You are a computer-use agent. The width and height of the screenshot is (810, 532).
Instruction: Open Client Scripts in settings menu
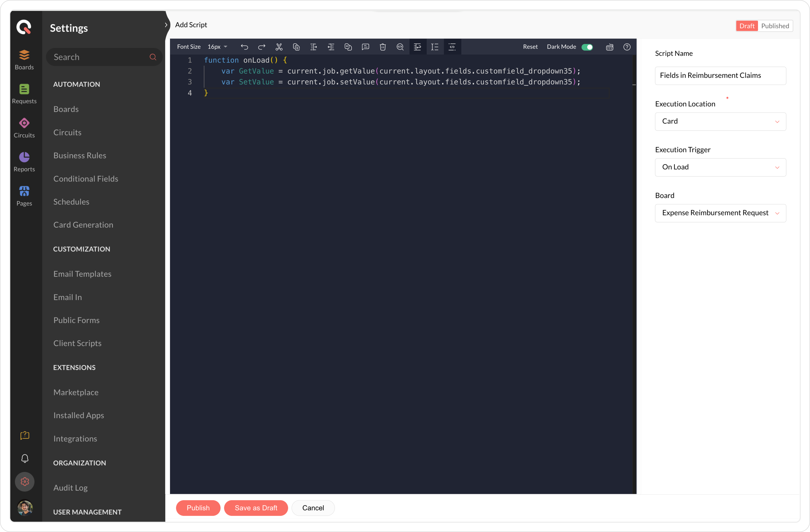77,343
